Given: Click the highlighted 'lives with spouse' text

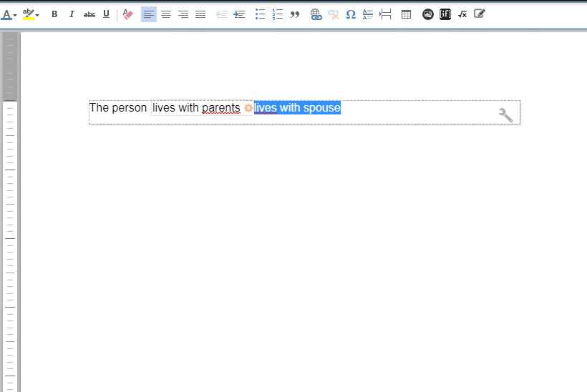Looking at the screenshot, I should click(x=298, y=108).
